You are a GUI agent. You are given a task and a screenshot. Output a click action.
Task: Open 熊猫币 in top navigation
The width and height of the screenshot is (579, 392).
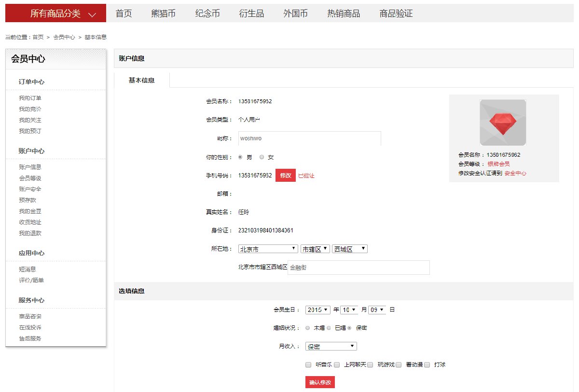(x=164, y=14)
